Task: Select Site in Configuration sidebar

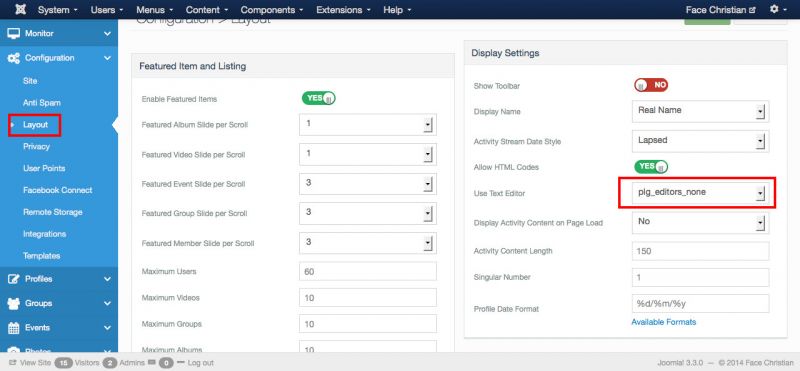Action: tap(30, 81)
